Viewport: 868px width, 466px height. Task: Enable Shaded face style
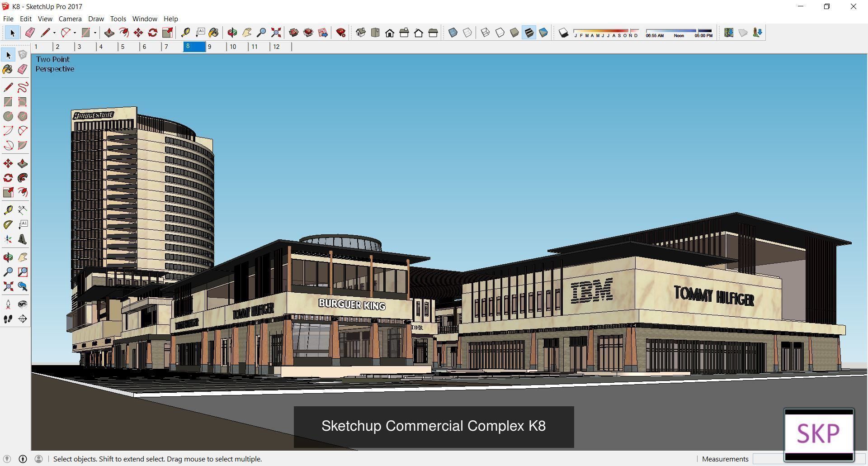[514, 33]
